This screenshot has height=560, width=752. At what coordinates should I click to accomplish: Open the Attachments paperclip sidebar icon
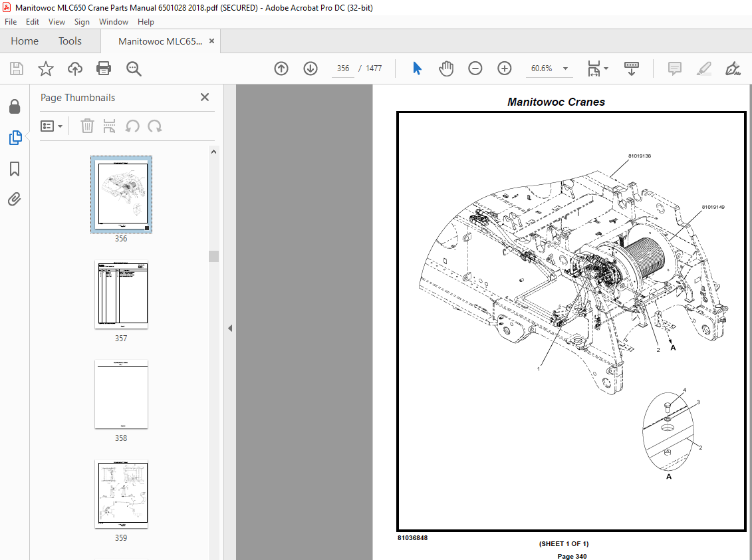coord(15,199)
